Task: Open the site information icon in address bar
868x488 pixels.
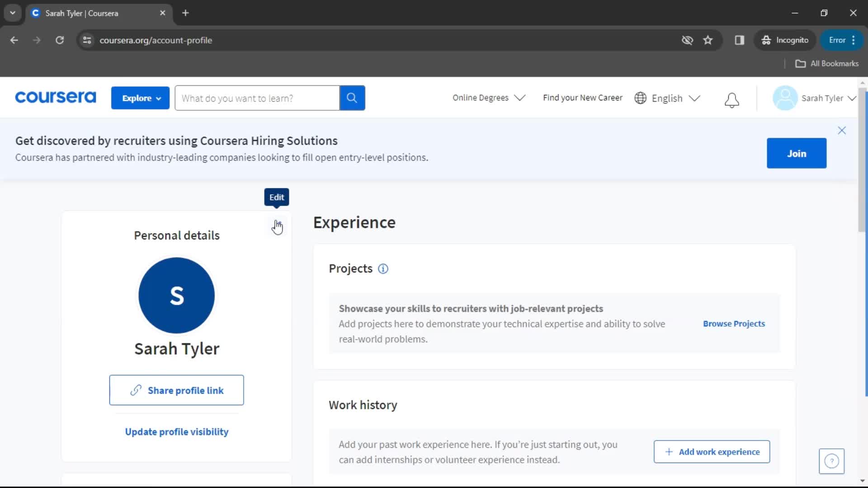Action: tap(87, 40)
